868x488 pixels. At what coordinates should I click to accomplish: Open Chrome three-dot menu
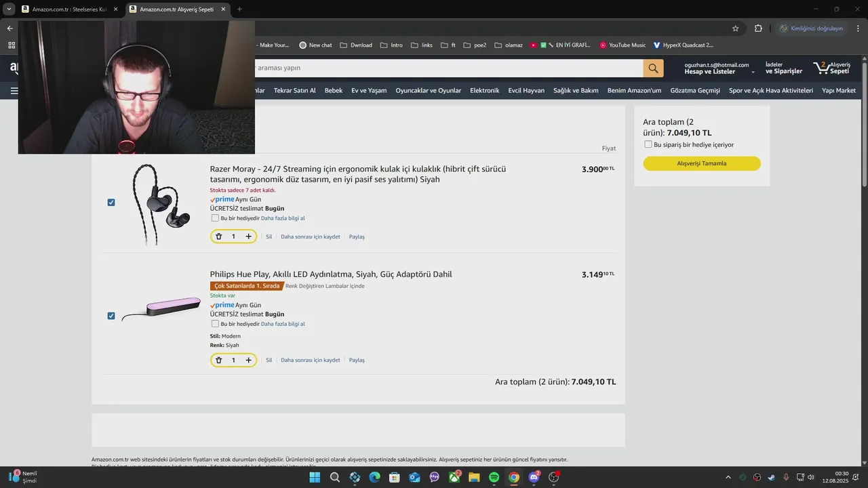click(858, 28)
